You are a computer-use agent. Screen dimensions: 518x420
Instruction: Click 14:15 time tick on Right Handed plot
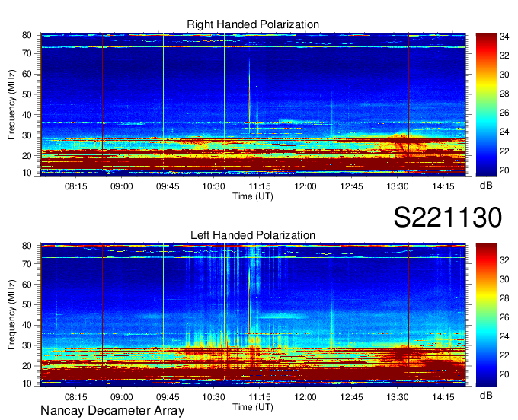pos(443,186)
